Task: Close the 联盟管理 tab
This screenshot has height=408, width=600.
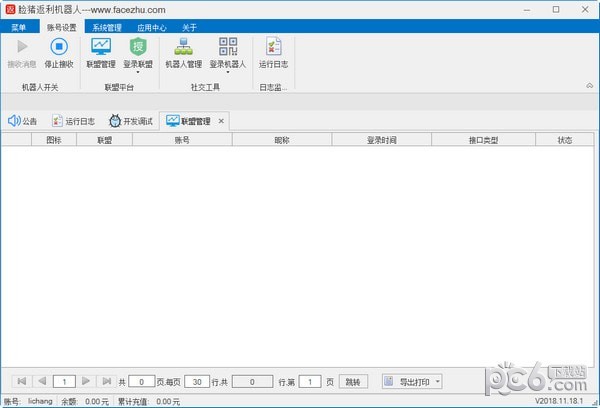Action: pyautogui.click(x=221, y=121)
